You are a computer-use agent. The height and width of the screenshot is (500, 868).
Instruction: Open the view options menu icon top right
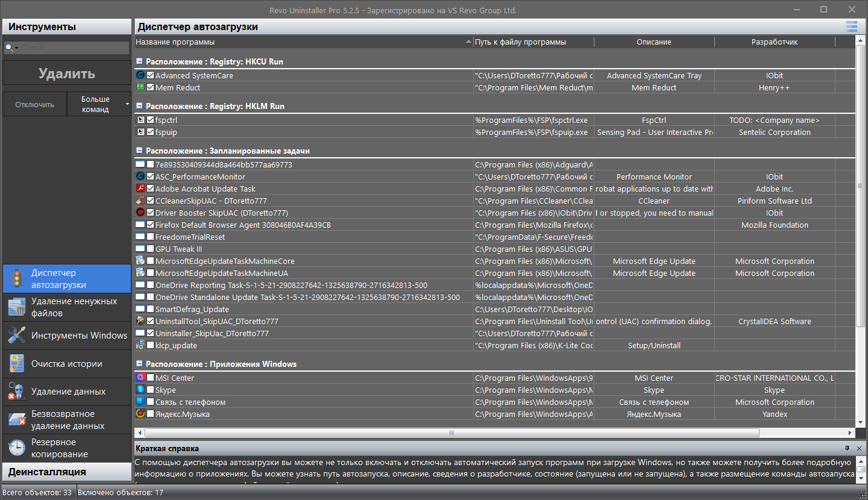click(851, 27)
